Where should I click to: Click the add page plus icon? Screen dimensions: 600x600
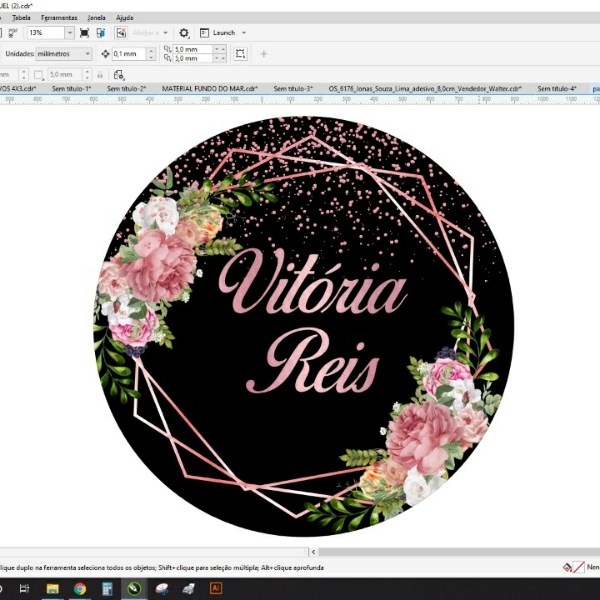coord(264,53)
